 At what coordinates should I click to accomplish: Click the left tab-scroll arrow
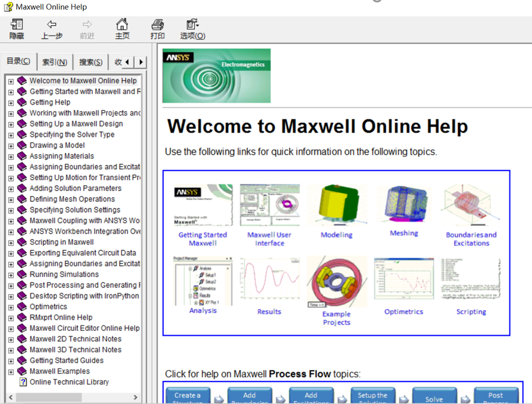[127, 62]
